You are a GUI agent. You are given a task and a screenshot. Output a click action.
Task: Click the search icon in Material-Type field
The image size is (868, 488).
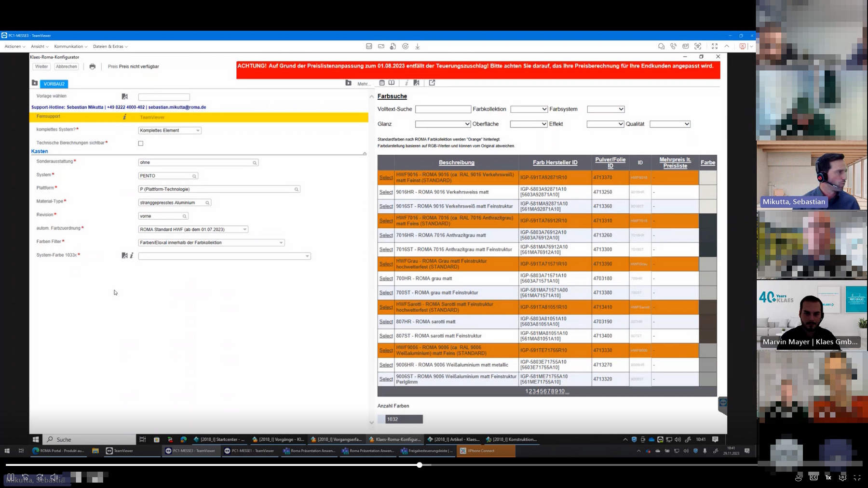click(x=207, y=203)
